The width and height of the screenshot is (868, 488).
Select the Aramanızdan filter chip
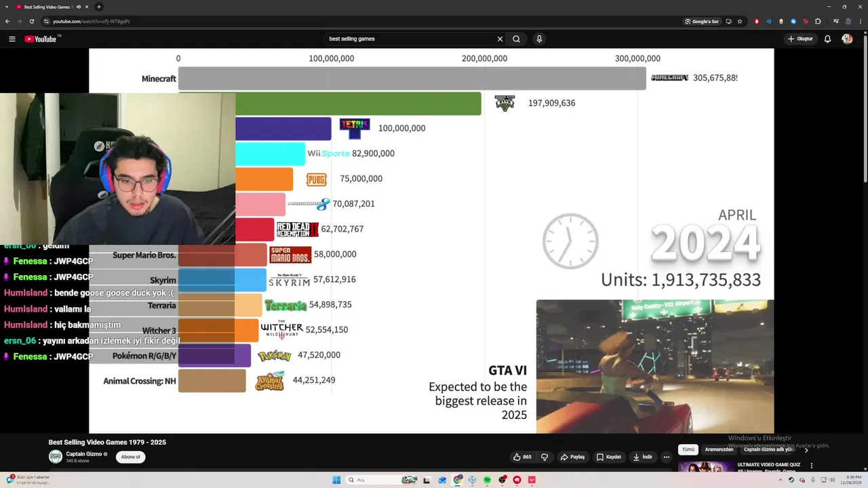tap(719, 449)
